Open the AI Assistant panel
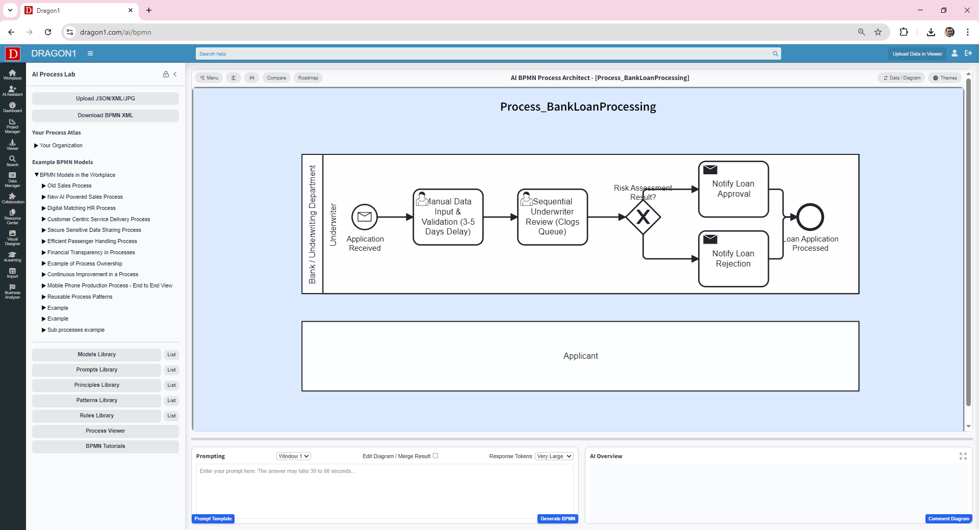 pyautogui.click(x=12, y=92)
